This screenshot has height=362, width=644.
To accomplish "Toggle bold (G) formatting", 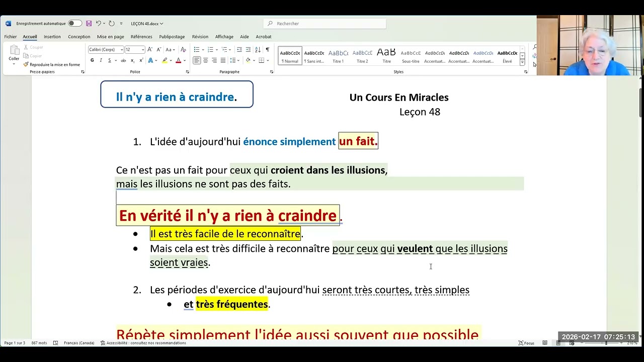I will pyautogui.click(x=92, y=60).
